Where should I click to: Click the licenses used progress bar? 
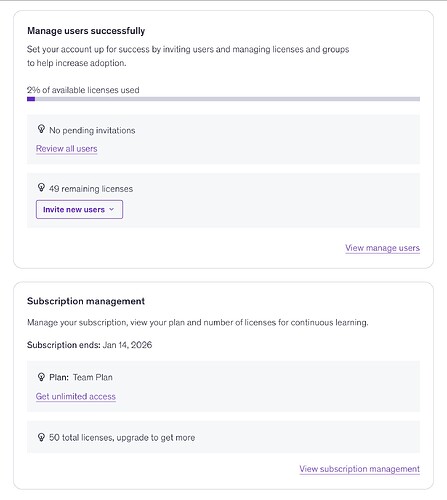click(x=223, y=99)
